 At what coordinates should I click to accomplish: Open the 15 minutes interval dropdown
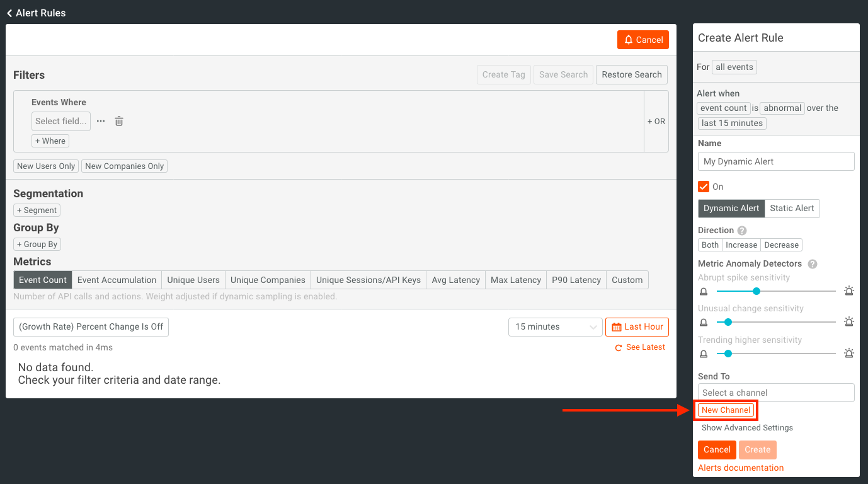556,327
